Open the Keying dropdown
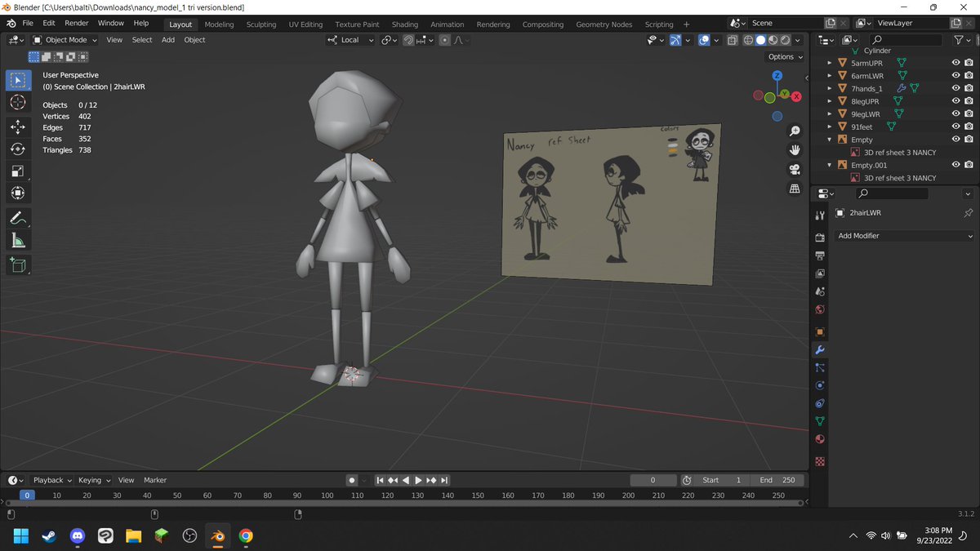Viewport: 980px width, 551px height. click(94, 480)
